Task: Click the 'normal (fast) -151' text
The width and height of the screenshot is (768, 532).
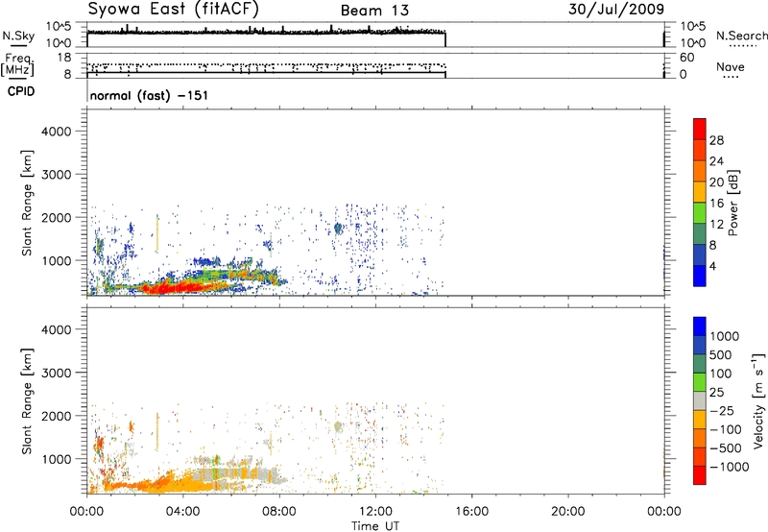Action: [149, 95]
